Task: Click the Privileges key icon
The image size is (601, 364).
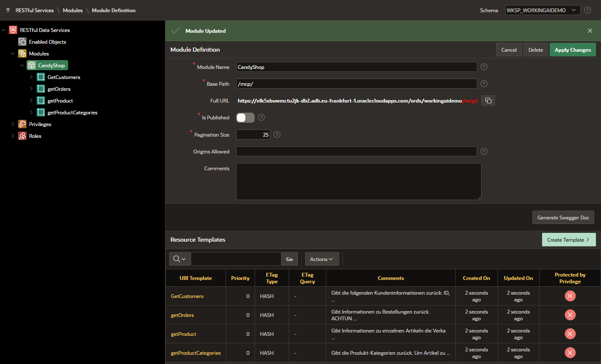Action: tap(22, 124)
